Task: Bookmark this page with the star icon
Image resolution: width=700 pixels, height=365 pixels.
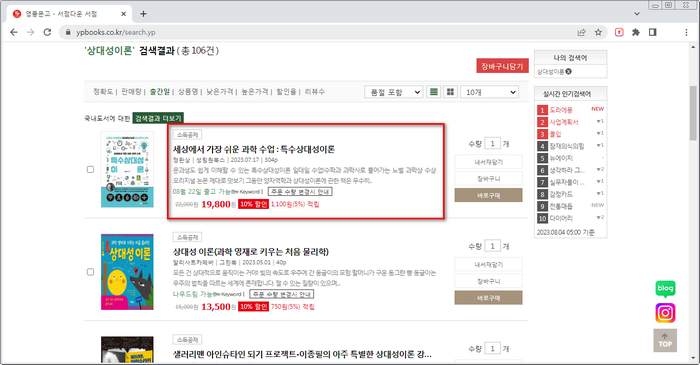Action: click(x=598, y=32)
